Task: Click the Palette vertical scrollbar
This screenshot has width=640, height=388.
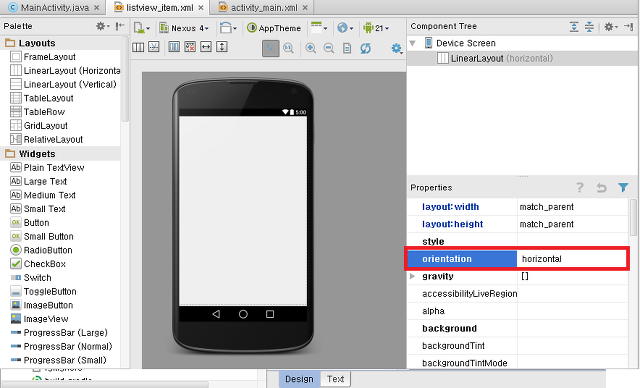Action: point(125,79)
